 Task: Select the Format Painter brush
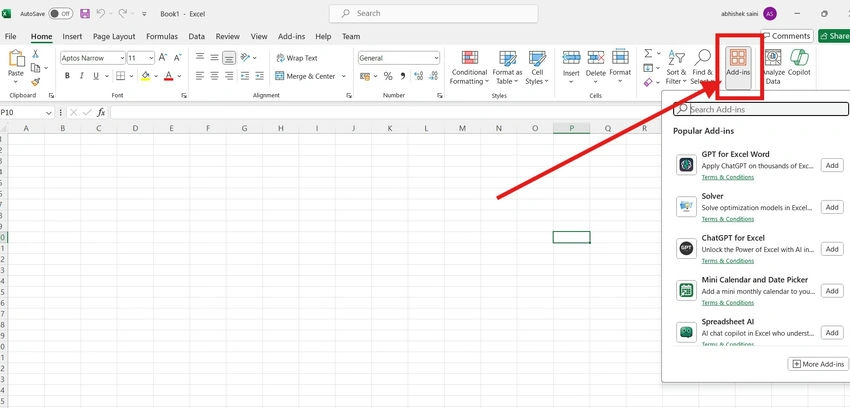[x=36, y=82]
